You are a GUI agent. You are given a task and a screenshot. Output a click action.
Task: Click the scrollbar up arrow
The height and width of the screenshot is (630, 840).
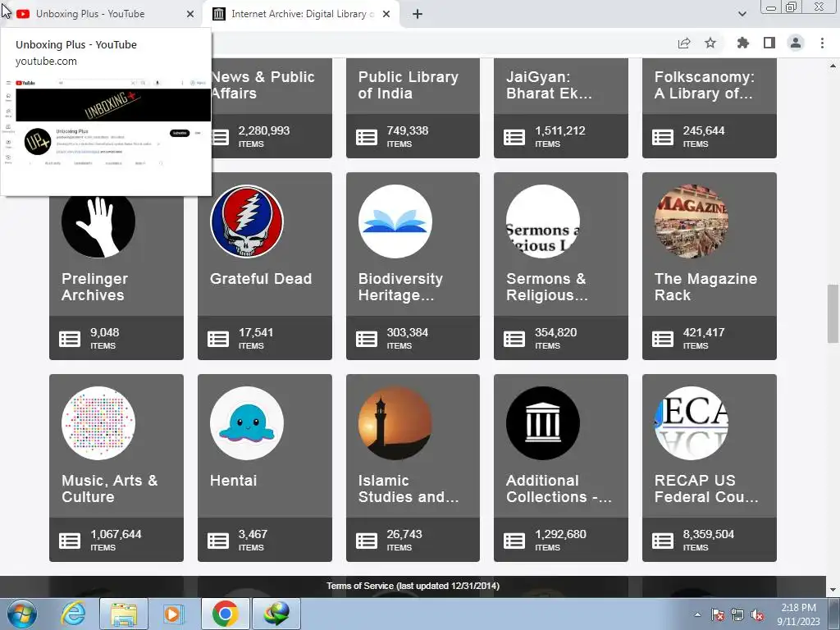tap(833, 66)
